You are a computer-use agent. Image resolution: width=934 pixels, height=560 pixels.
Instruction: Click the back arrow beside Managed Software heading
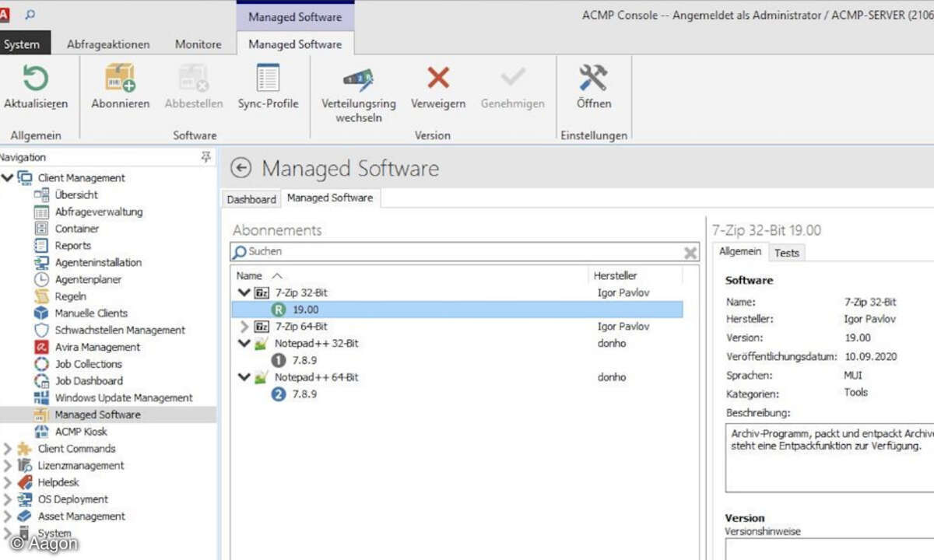(x=242, y=168)
